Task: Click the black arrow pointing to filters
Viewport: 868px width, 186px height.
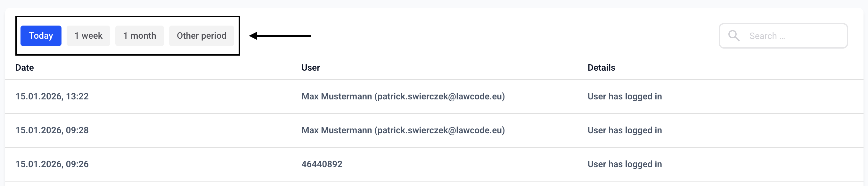Action: point(280,36)
